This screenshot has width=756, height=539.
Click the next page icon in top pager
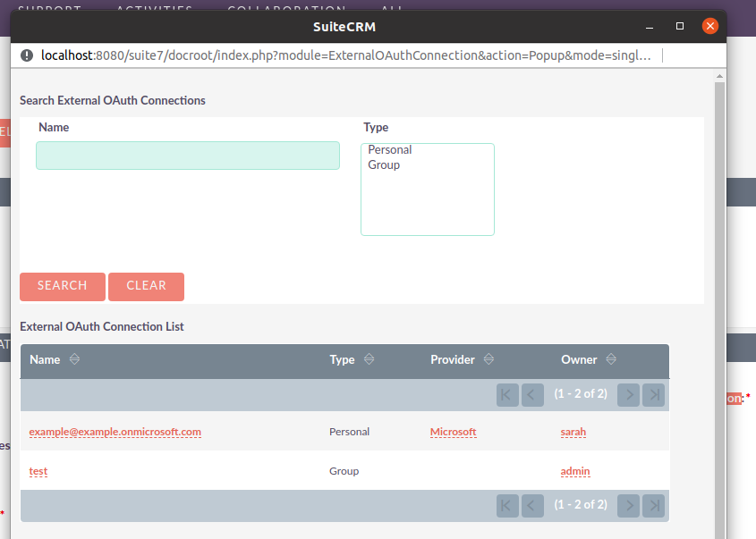point(628,394)
